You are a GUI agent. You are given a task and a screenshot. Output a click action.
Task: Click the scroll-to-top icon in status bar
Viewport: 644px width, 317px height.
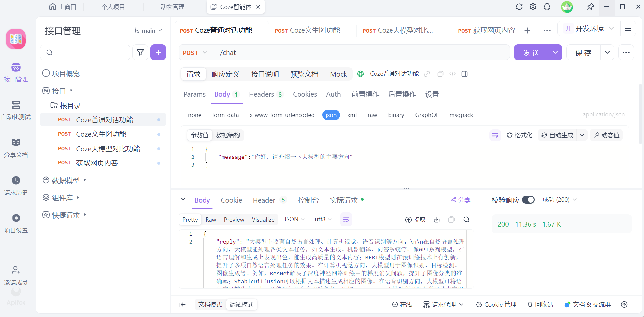[x=624, y=305]
